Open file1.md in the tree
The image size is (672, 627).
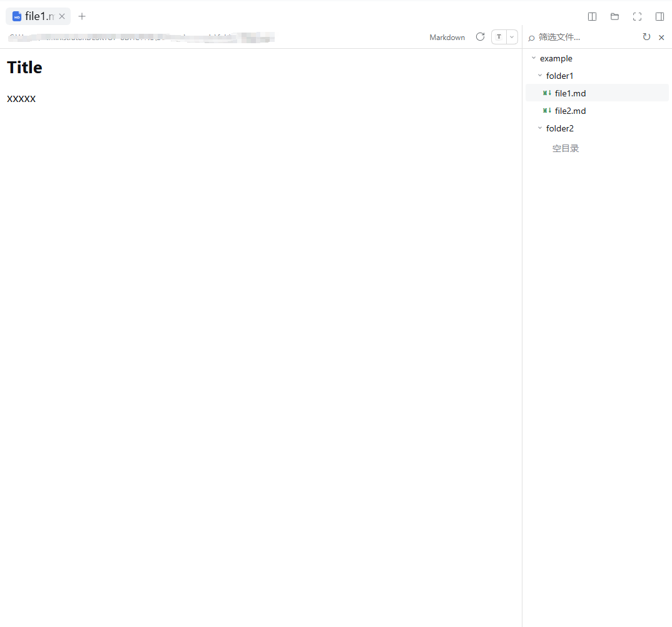point(596,93)
